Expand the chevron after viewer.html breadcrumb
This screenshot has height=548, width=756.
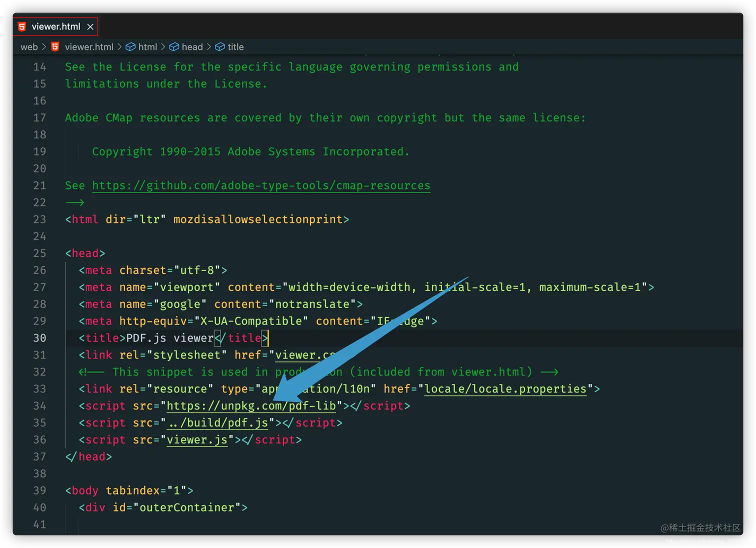(x=120, y=46)
